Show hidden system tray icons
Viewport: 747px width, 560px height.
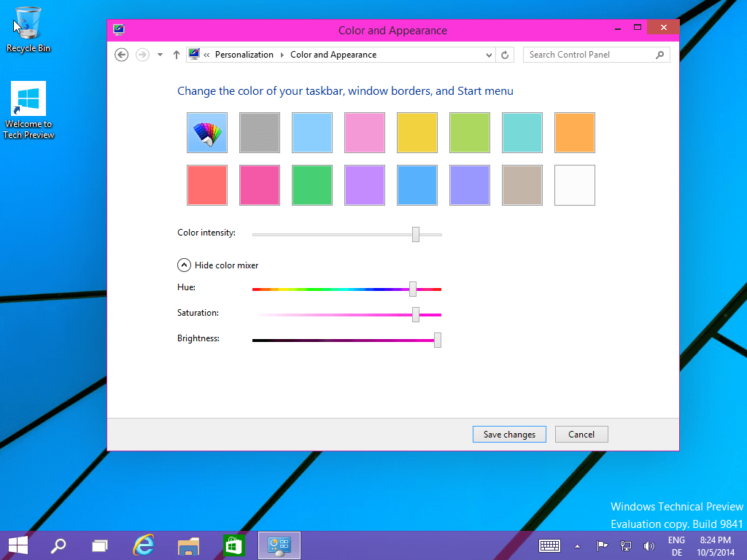point(578,545)
